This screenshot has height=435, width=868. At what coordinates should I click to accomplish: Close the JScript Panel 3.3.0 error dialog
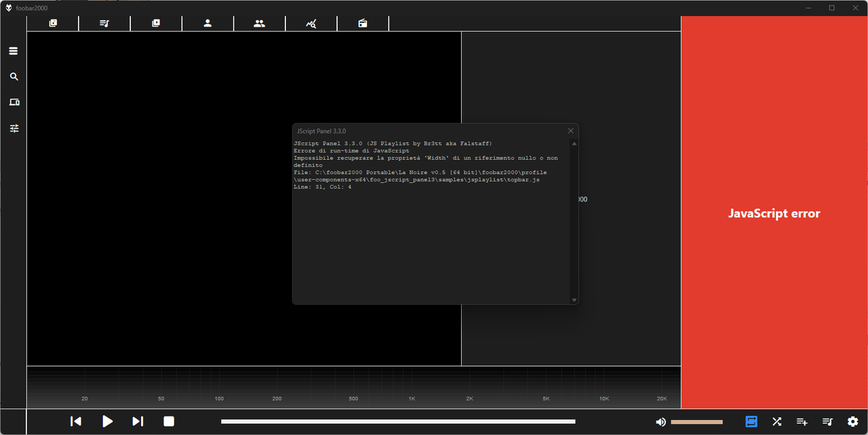[x=570, y=131]
